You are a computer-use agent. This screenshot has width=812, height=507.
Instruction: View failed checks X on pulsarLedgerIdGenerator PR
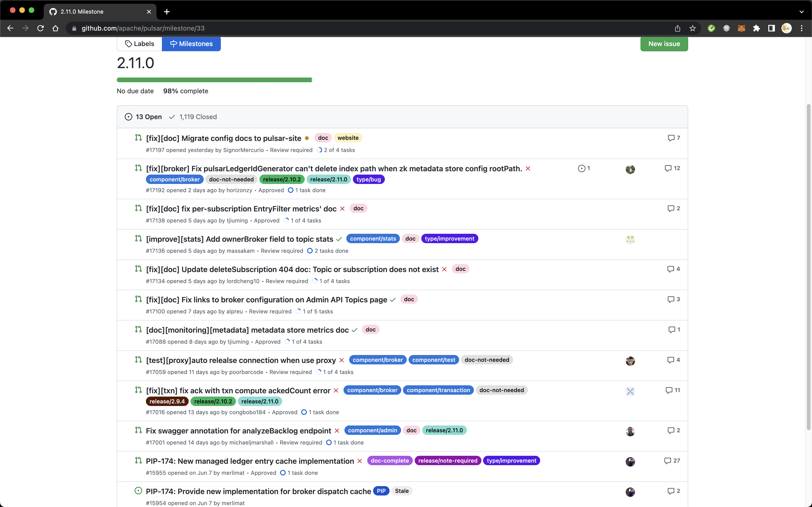point(528,169)
